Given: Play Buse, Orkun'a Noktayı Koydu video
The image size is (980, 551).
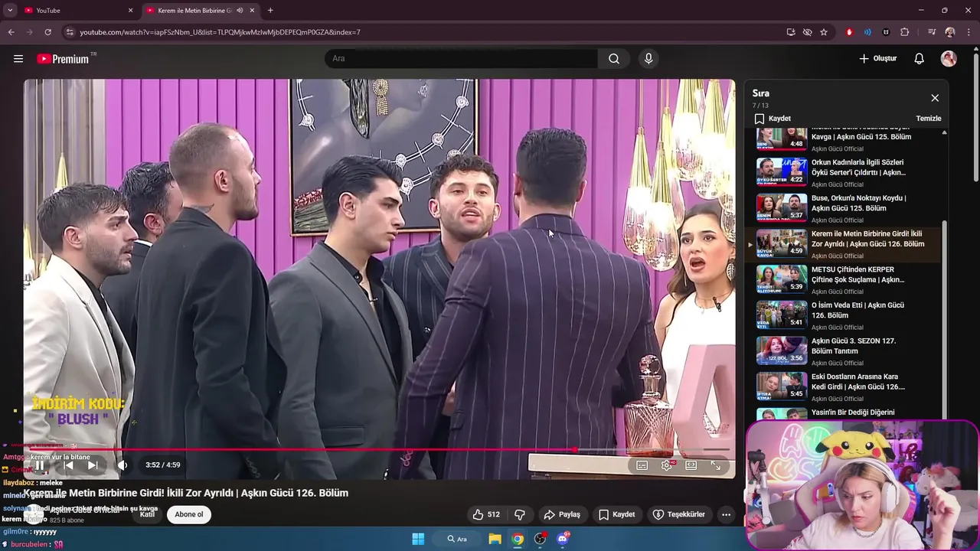Looking at the screenshot, I should pos(847,208).
